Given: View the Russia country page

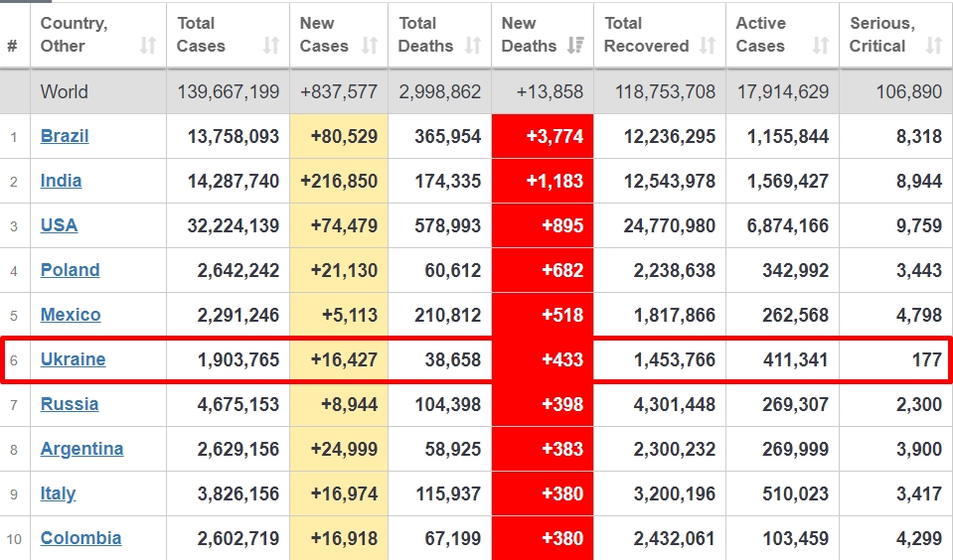Looking at the screenshot, I should 69,404.
